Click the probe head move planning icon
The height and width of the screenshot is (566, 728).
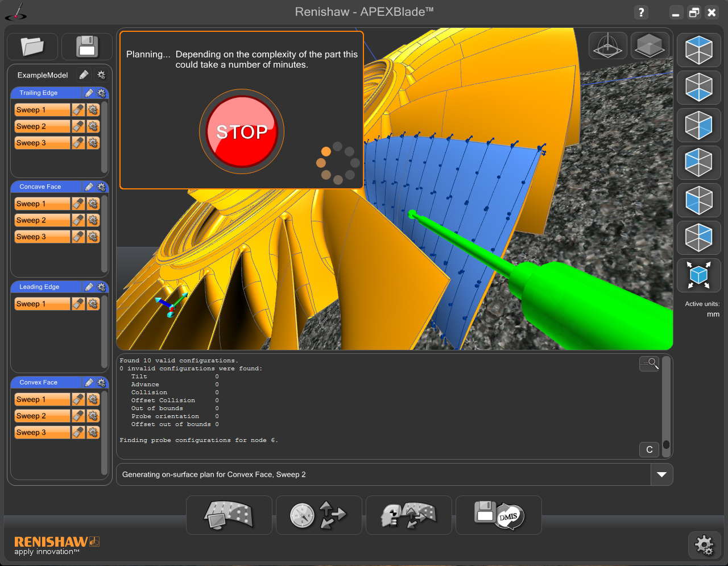pos(408,515)
